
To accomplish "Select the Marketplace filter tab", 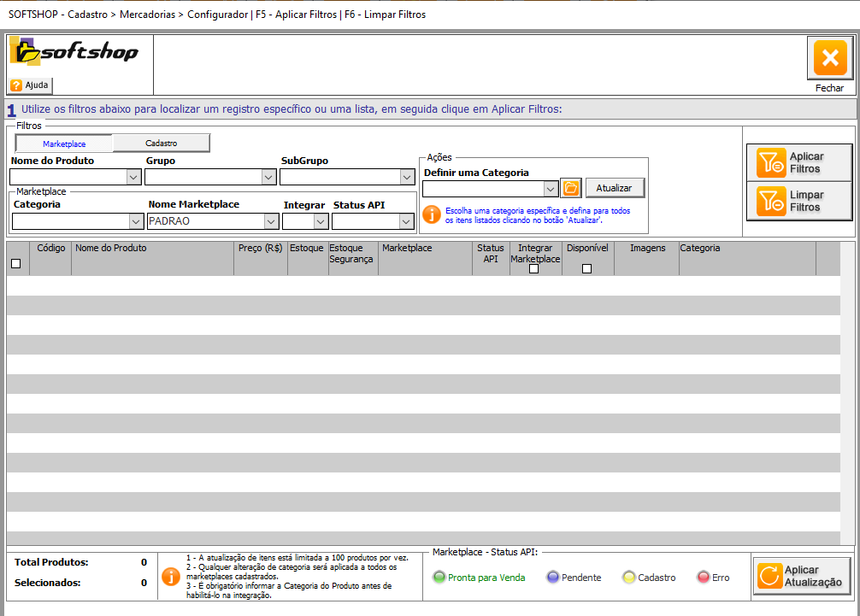I will pyautogui.click(x=64, y=144).
